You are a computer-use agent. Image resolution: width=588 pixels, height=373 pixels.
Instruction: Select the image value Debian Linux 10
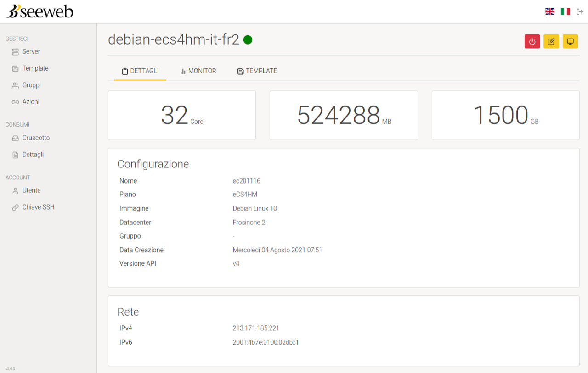[x=255, y=208]
